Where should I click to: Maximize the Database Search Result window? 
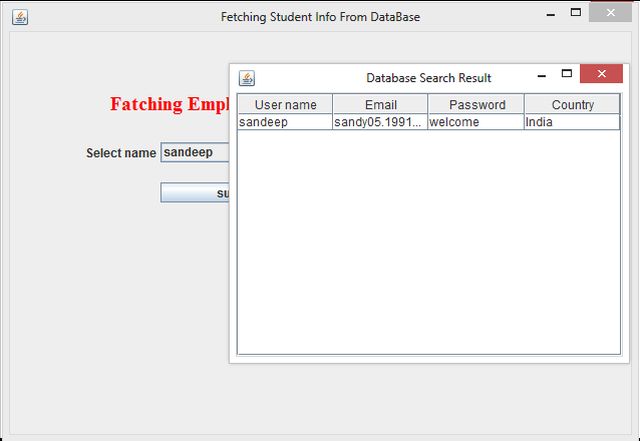coord(567,74)
